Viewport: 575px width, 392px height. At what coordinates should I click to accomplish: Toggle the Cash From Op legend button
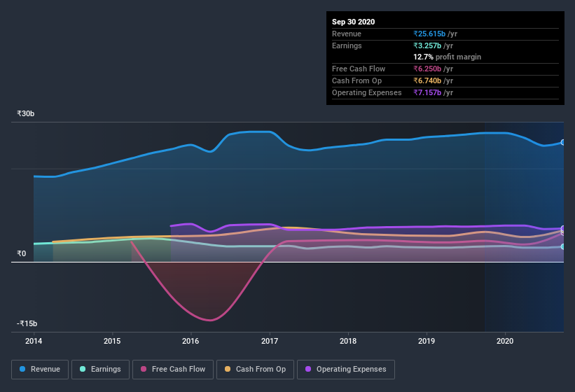pos(255,370)
